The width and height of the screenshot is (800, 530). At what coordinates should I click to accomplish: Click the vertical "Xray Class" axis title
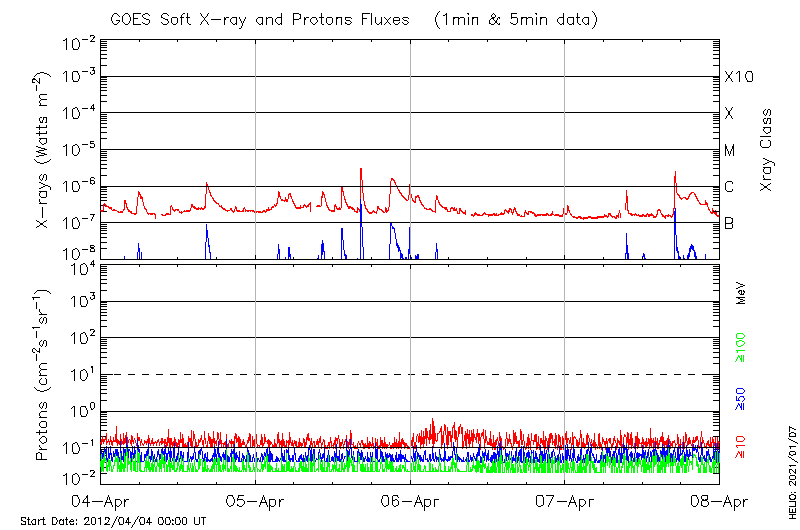[x=767, y=150]
